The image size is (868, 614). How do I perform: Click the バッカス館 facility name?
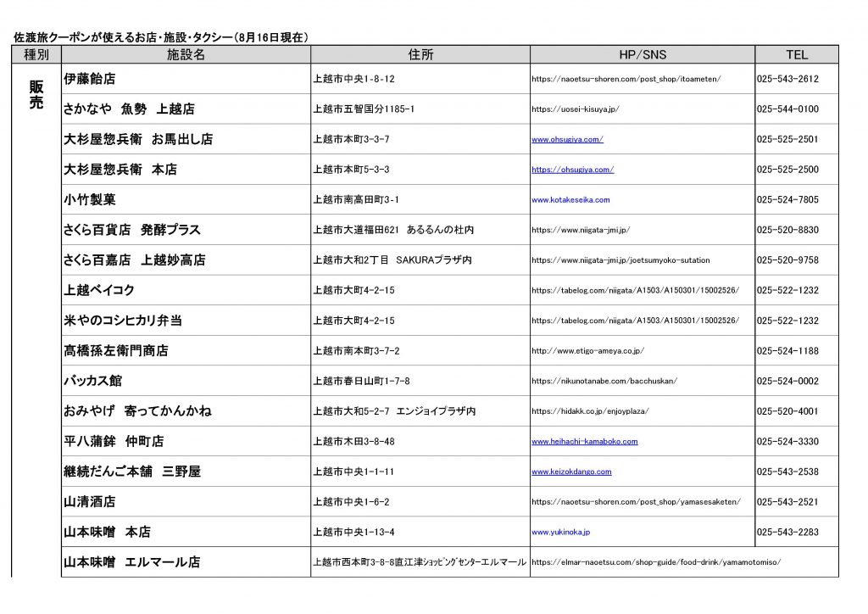[x=92, y=382]
